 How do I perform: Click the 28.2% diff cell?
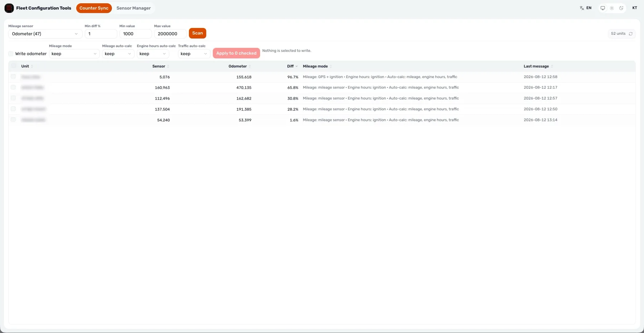(293, 109)
